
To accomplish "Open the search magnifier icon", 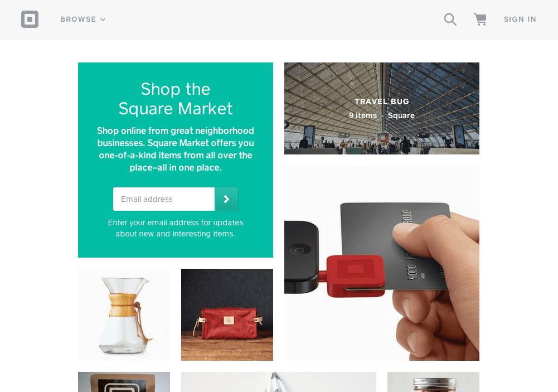I will (450, 19).
